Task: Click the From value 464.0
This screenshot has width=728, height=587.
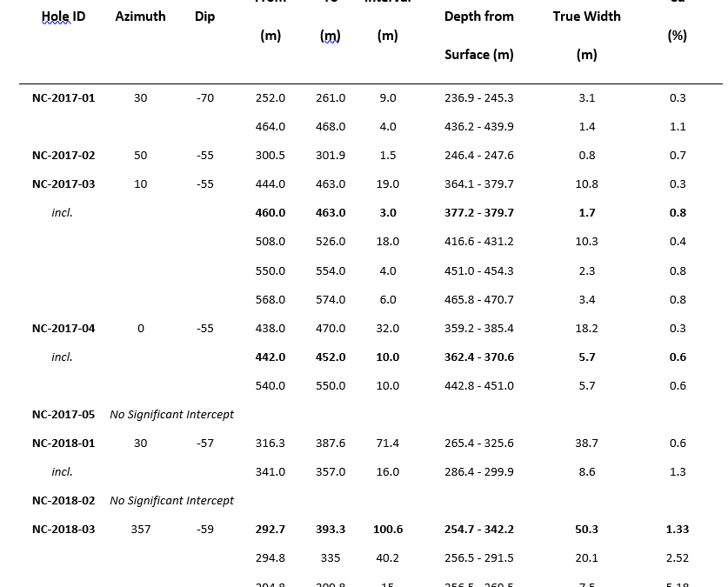Action: (x=270, y=127)
